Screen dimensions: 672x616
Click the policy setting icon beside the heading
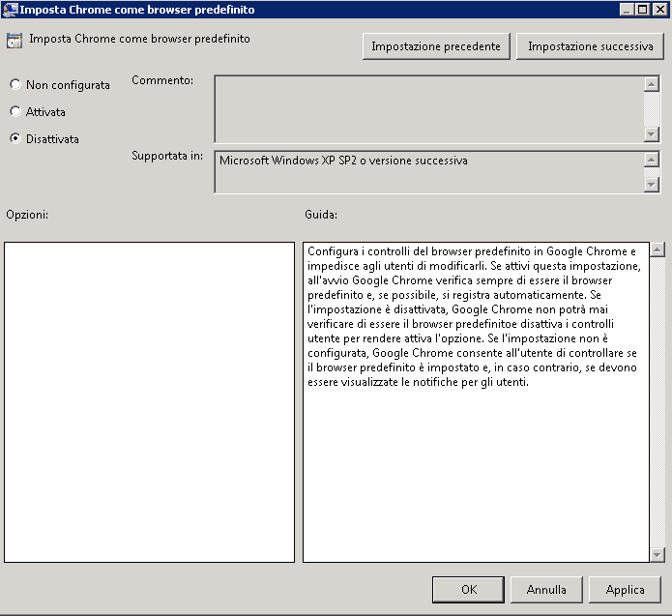pos(15,41)
